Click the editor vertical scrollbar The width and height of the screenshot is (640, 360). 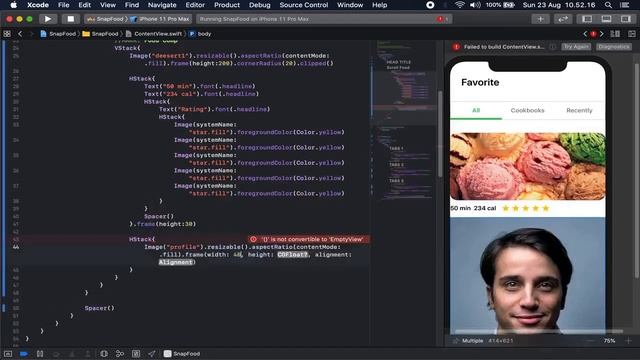(x=440, y=135)
